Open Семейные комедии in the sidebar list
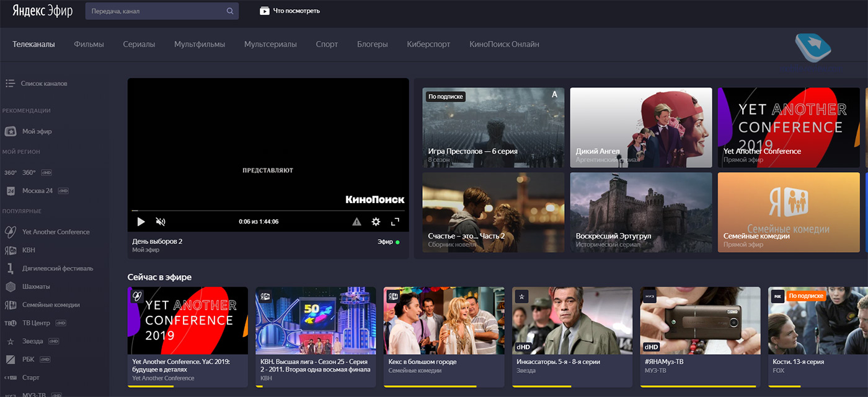This screenshot has width=868, height=397. [42, 305]
